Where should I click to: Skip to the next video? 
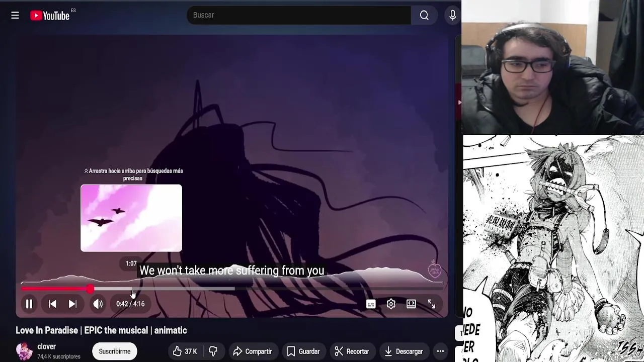73,304
